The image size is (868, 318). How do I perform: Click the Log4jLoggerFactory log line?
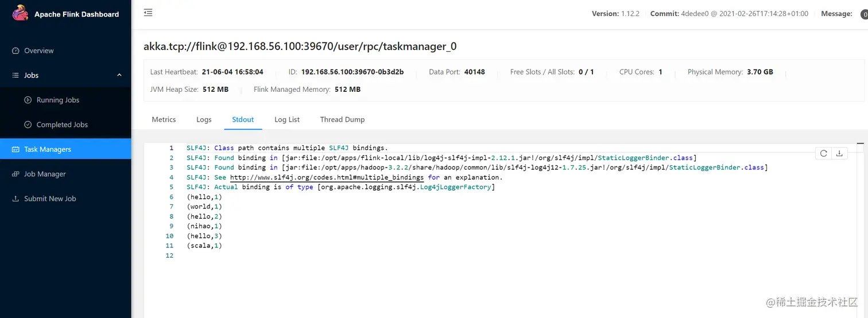pyautogui.click(x=340, y=187)
